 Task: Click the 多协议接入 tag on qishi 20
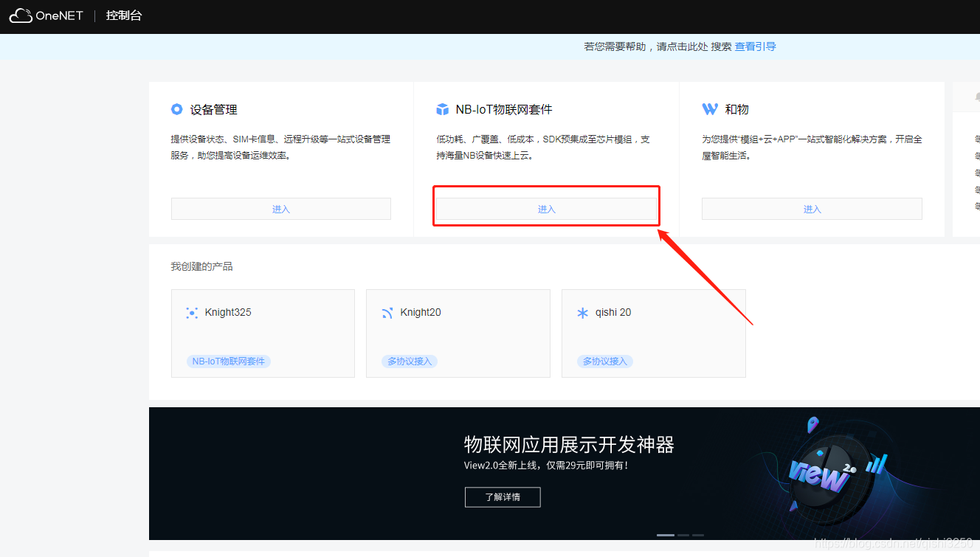pyautogui.click(x=605, y=361)
